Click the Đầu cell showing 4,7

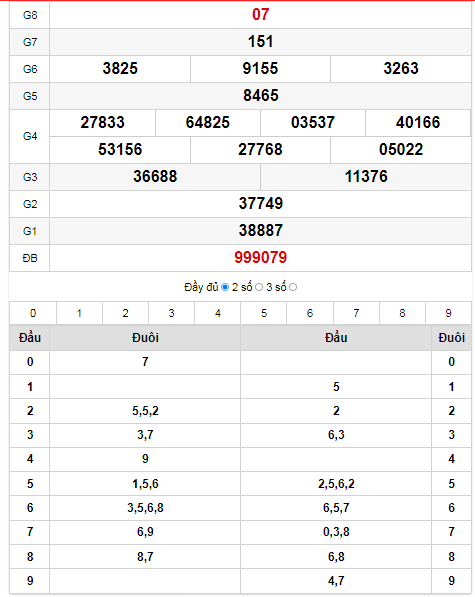coord(336,581)
